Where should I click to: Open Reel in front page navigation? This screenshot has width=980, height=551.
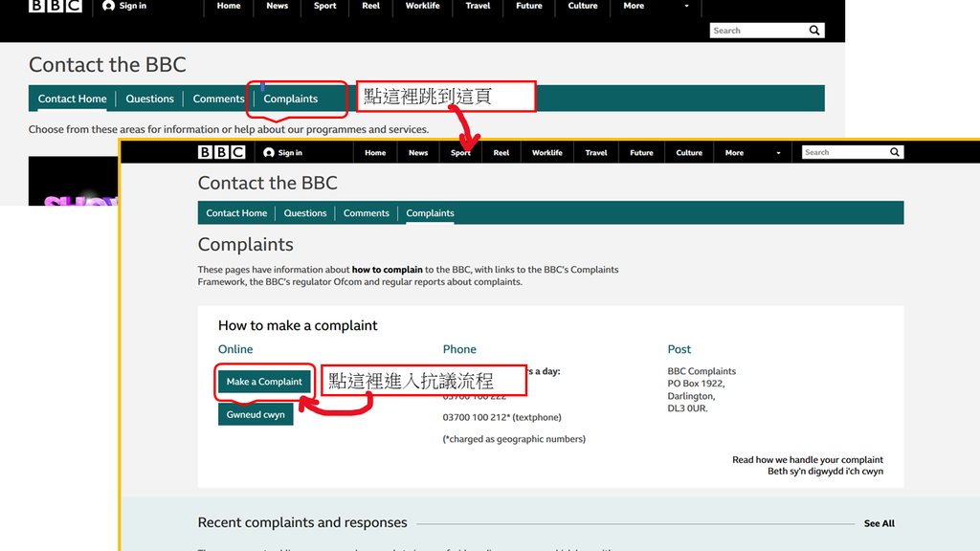501,152
